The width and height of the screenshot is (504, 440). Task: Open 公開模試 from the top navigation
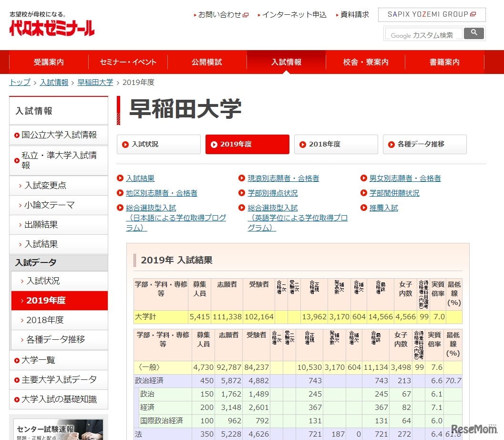click(206, 62)
